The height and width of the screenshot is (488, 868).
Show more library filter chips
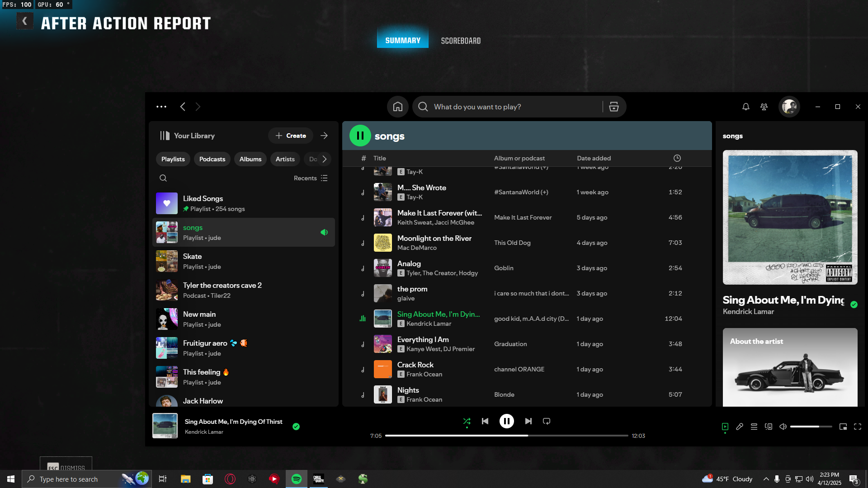[x=325, y=159]
